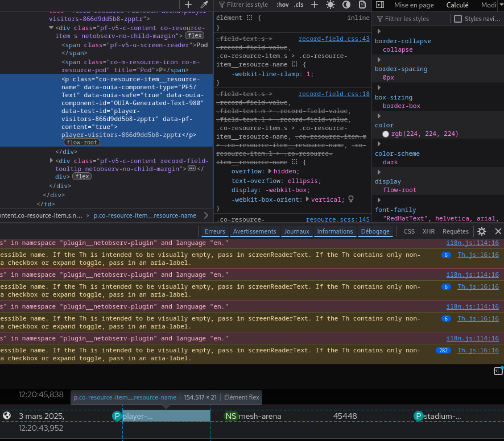Click the split sidebar panel toggle icon

pos(380,5)
